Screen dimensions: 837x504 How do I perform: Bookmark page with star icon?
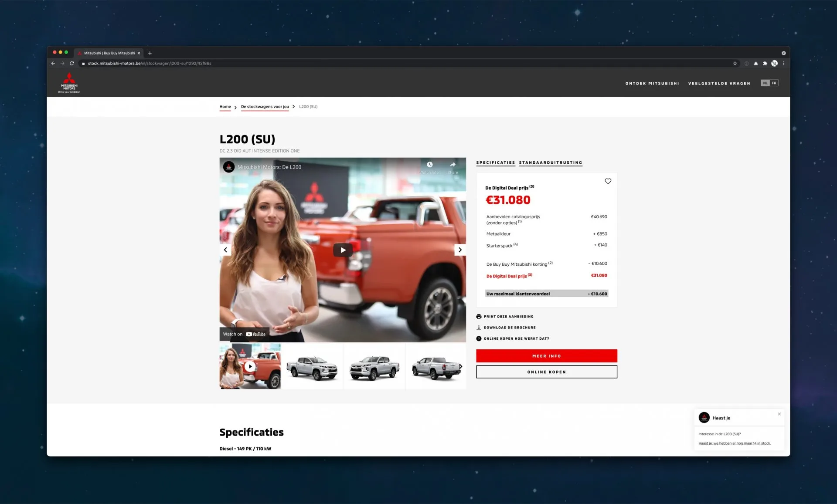[x=735, y=63]
